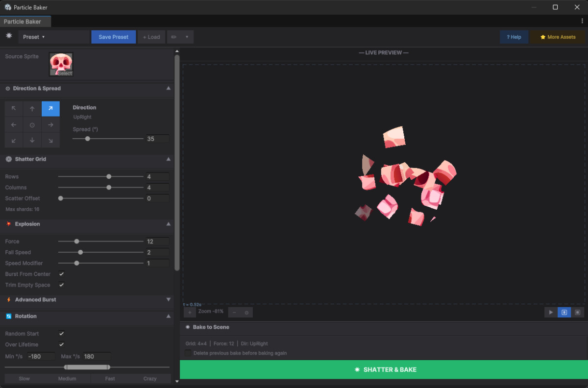Collapse the Direction & Spread section
Screen dimensions: 588x388
169,89
